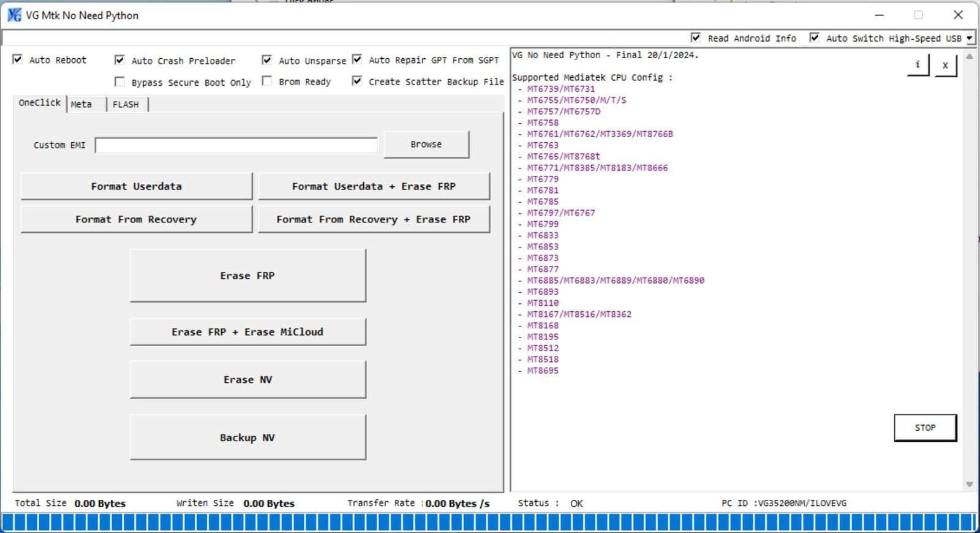Open the top-right dropdown arrow
This screenshot has height=533, width=980.
970,38
